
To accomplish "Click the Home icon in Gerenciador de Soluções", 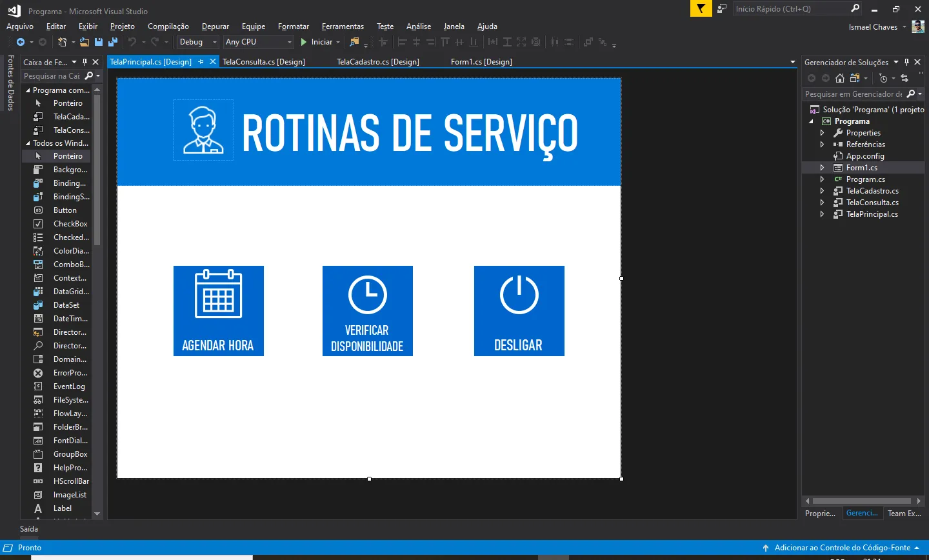I will 839,78.
